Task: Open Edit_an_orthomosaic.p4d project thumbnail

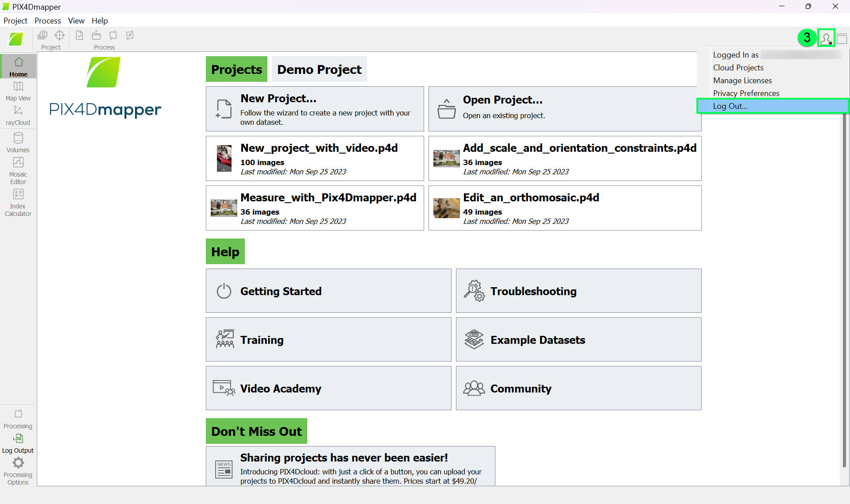Action: point(446,208)
